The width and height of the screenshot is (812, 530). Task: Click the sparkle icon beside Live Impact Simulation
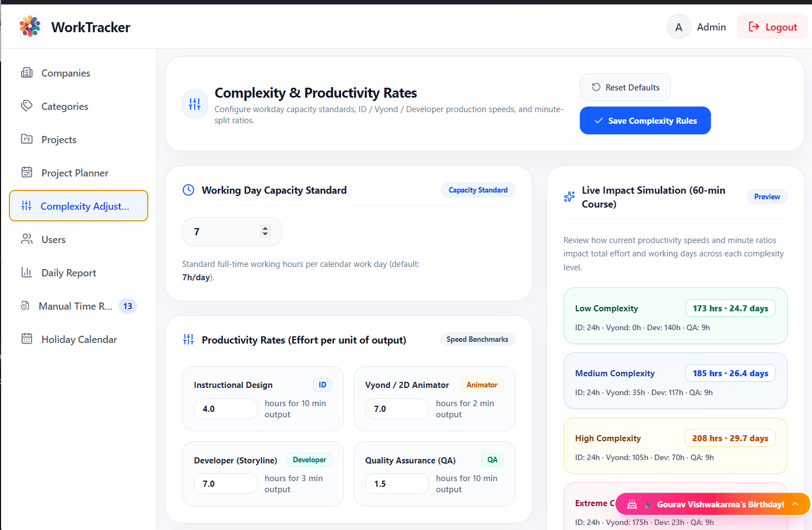point(569,197)
